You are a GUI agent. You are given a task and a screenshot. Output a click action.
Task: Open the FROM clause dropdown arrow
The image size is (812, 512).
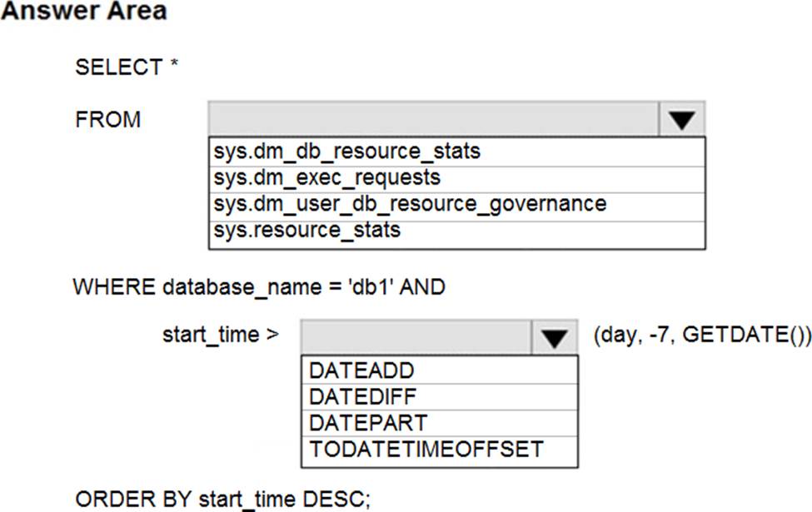682,120
